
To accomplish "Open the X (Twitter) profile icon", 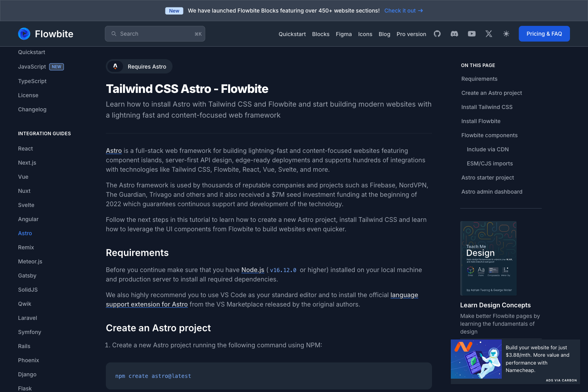I will tap(489, 34).
